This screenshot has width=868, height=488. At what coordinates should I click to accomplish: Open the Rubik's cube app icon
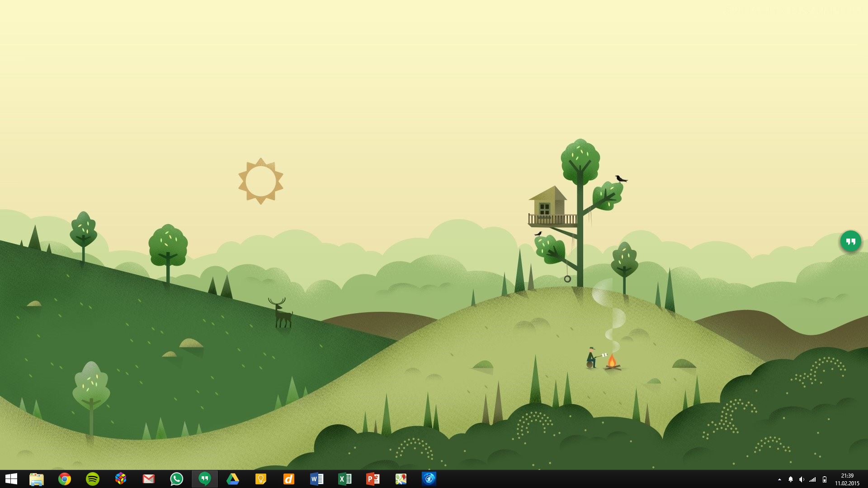[x=121, y=479]
